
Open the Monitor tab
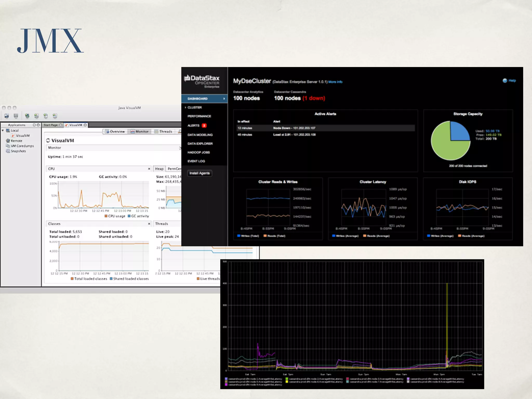[x=139, y=131]
